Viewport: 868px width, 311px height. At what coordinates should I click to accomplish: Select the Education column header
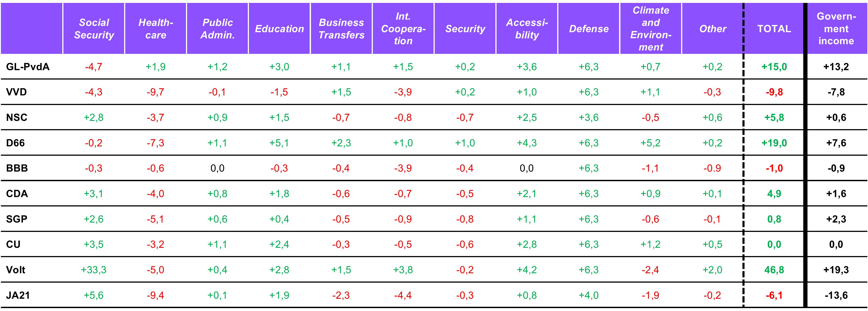point(279,29)
